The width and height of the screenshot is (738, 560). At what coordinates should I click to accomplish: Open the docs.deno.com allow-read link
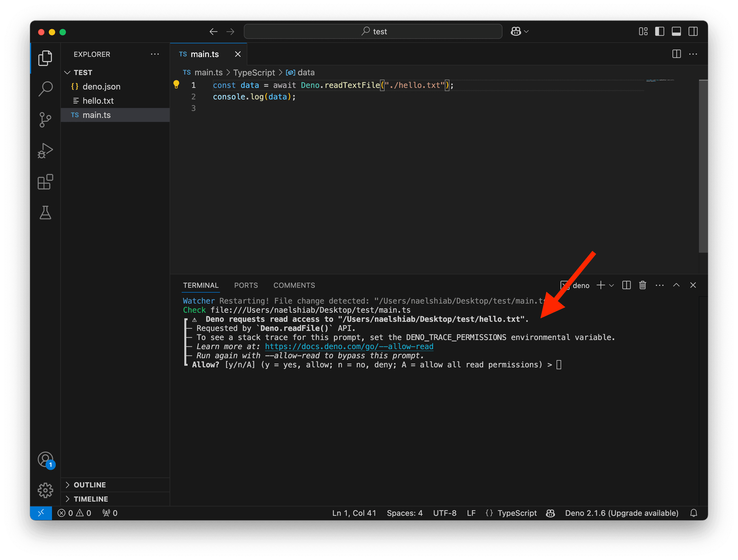click(x=349, y=346)
